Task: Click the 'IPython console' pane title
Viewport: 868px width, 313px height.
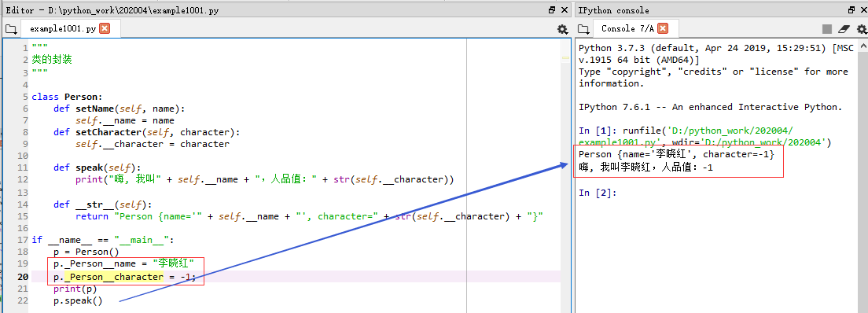Action: [x=613, y=10]
